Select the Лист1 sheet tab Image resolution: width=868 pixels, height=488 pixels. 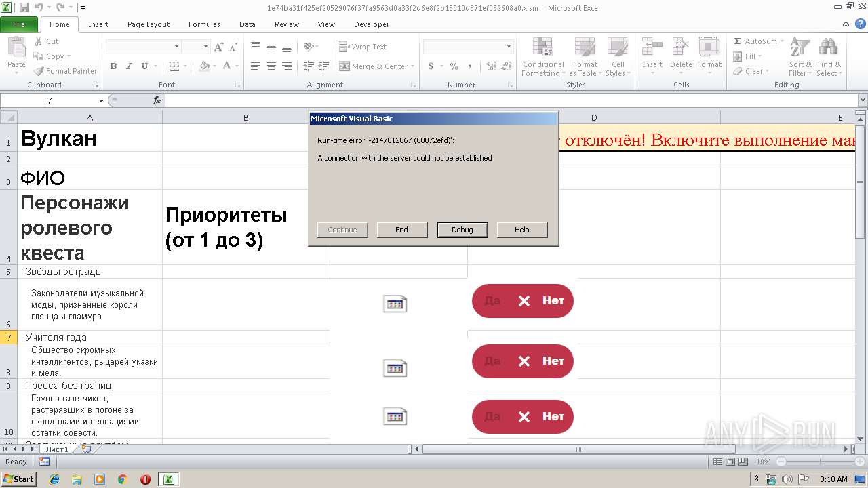pos(56,449)
